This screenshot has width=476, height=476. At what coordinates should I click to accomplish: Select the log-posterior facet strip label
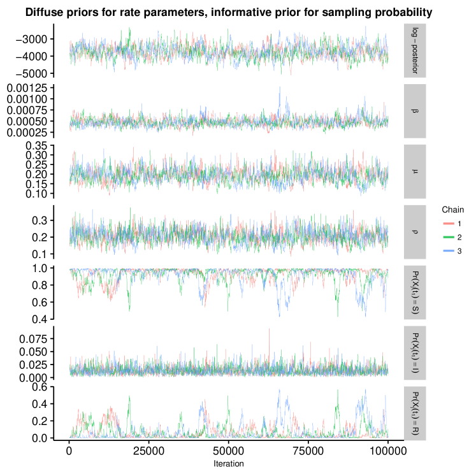click(x=415, y=51)
